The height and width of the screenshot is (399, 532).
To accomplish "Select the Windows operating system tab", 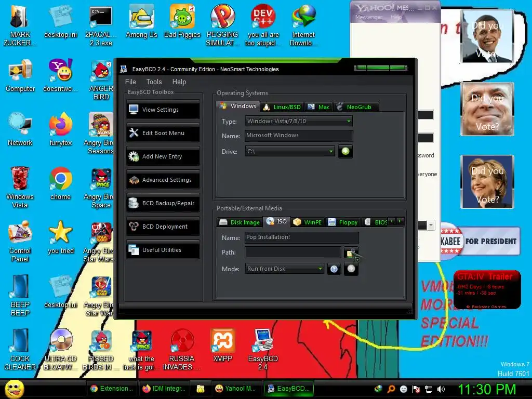I will click(x=238, y=106).
